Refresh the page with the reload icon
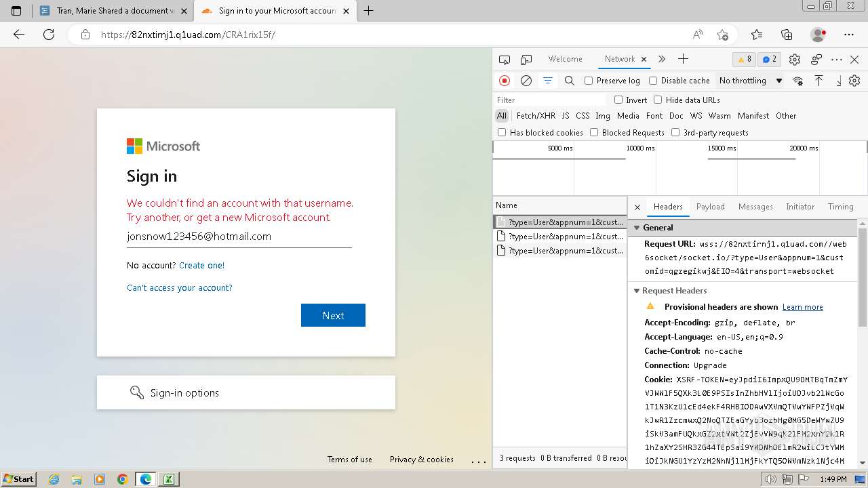The image size is (868, 488). (x=49, y=35)
